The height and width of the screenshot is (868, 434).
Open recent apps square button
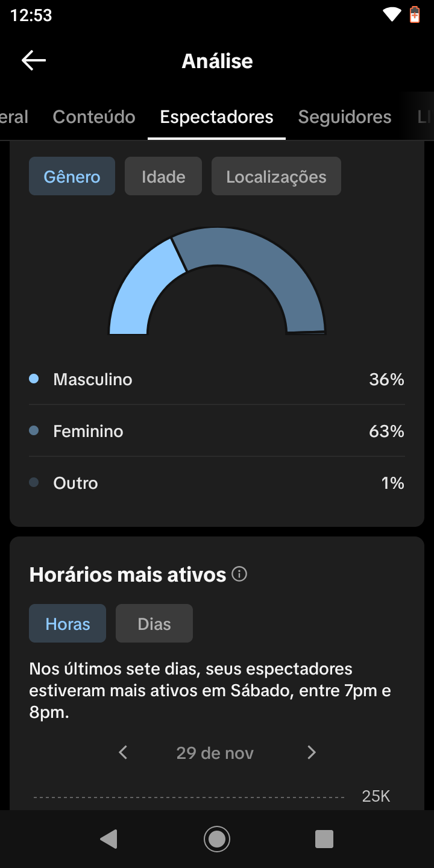click(x=324, y=839)
